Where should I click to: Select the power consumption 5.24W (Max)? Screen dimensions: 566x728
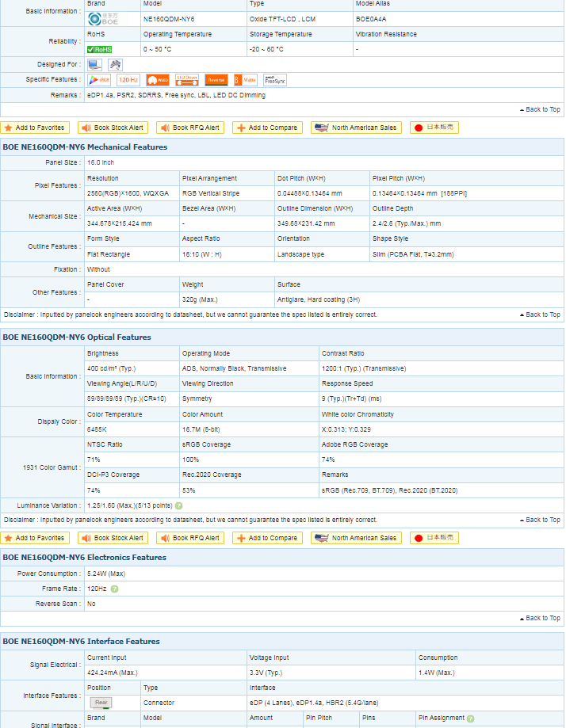106,574
